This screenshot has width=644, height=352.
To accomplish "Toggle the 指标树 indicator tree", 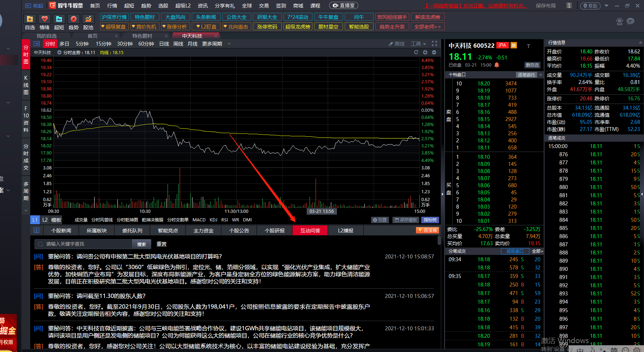I will 430,220.
